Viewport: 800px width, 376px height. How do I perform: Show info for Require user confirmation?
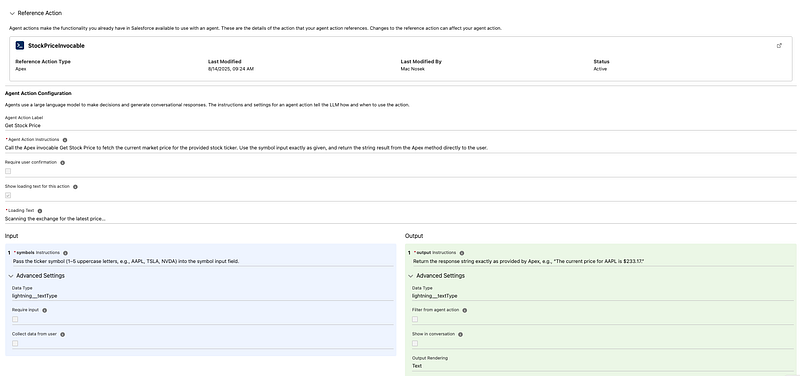pos(63,163)
